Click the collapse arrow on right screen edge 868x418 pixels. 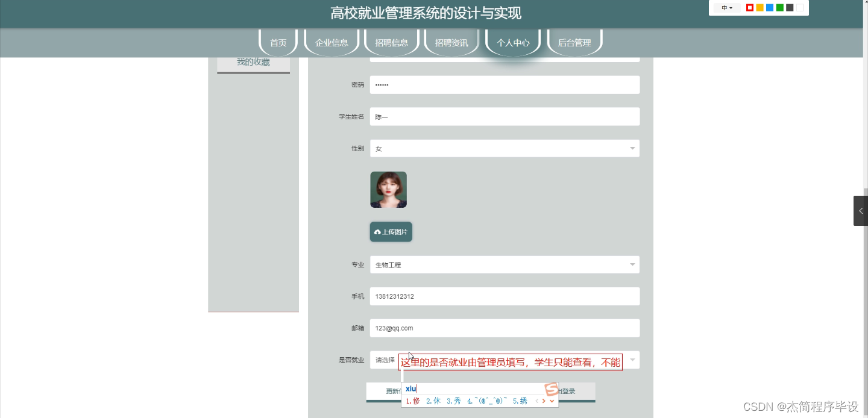(x=861, y=210)
